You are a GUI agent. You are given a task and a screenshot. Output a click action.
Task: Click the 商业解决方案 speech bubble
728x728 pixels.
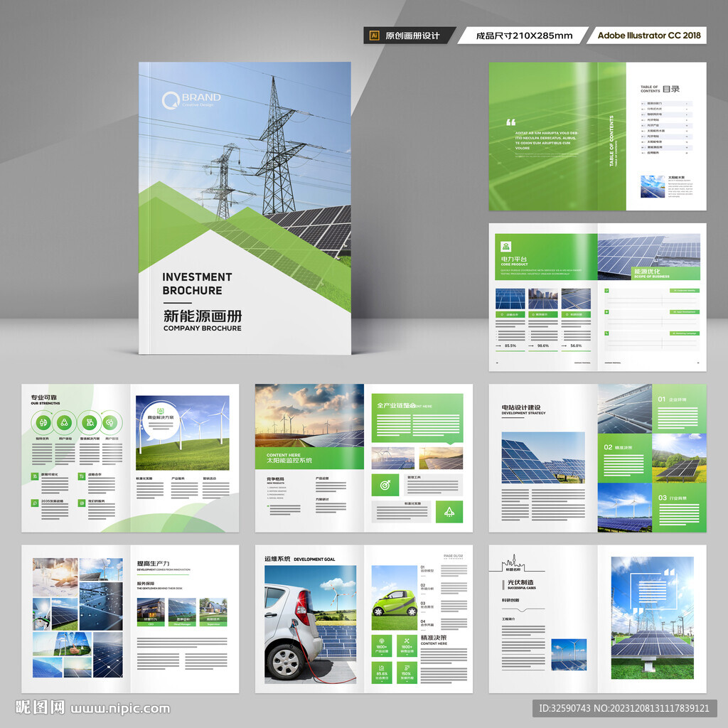pyautogui.click(x=160, y=422)
